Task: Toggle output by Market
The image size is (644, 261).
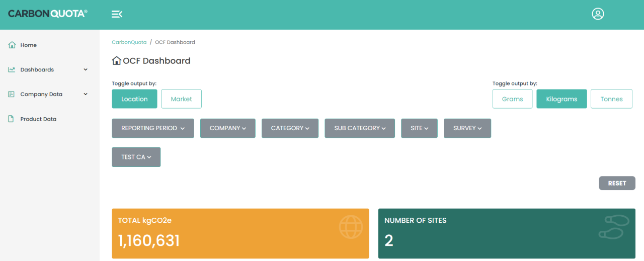Action: pos(181,99)
